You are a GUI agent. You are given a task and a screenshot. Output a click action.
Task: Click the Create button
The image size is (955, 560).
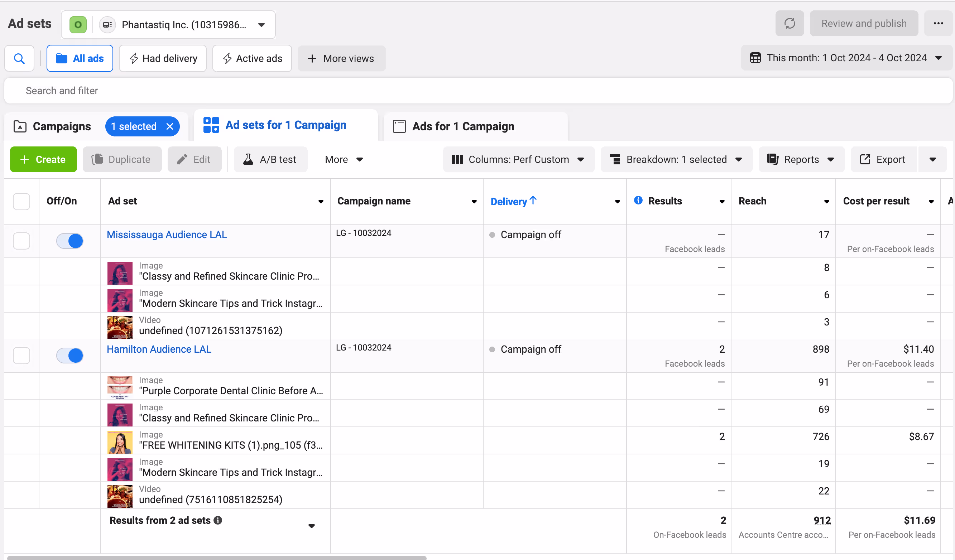point(43,159)
